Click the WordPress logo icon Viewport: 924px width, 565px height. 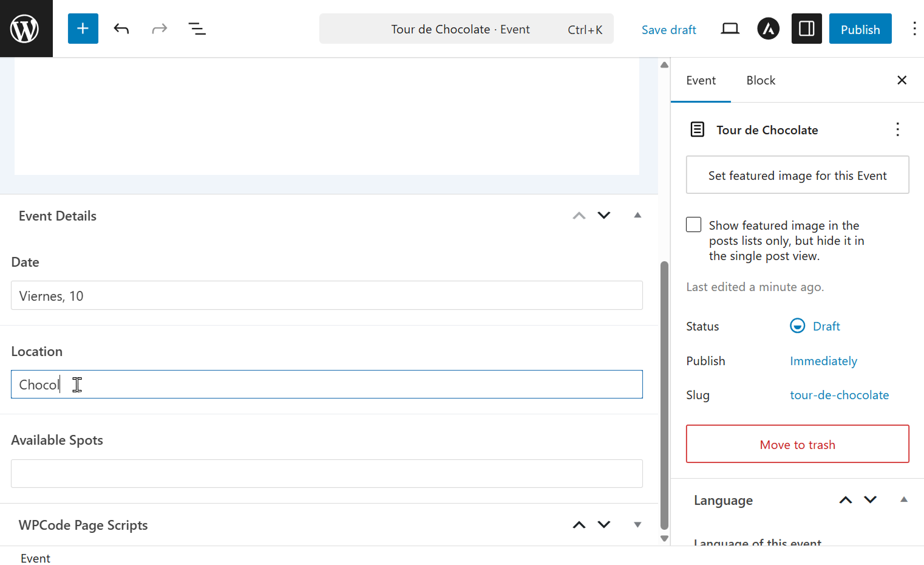coord(25,29)
